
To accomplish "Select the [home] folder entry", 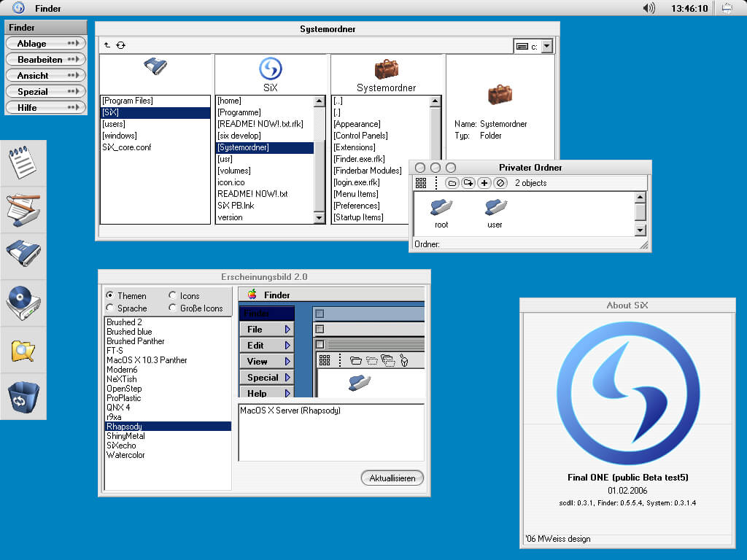I will coord(265,101).
